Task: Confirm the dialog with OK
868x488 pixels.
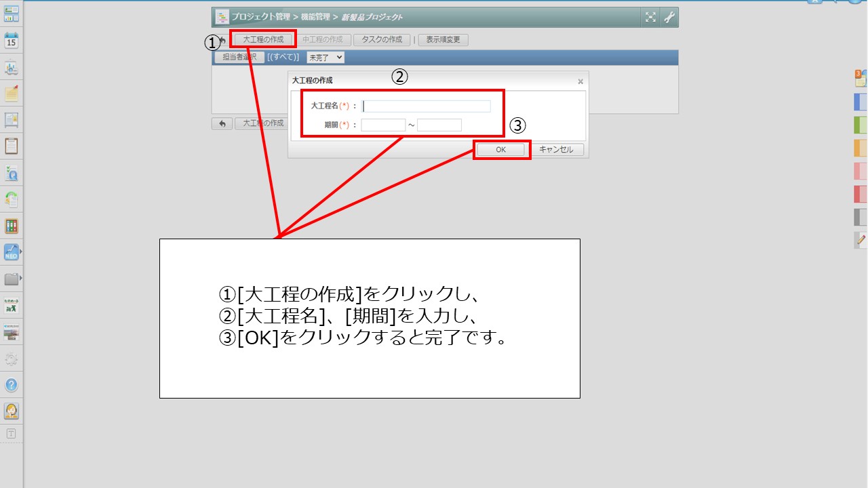Action: (500, 150)
